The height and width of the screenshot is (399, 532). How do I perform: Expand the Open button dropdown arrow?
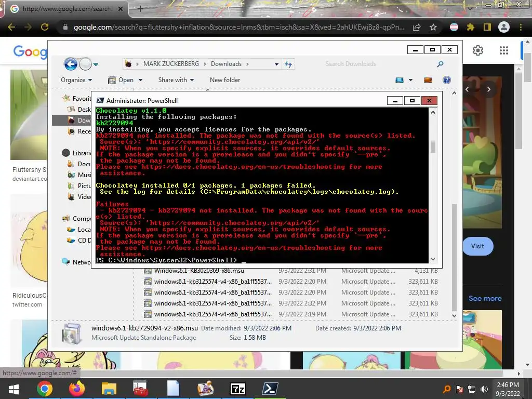[x=140, y=81]
